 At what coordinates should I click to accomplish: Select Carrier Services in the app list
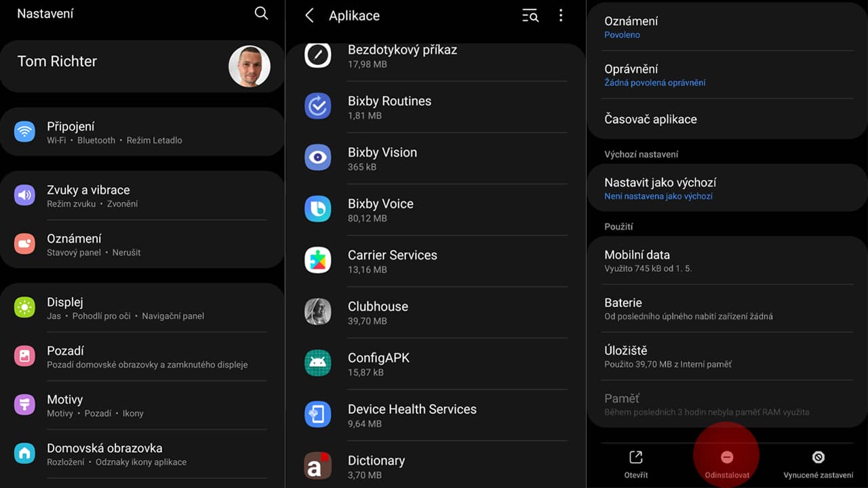(x=435, y=262)
